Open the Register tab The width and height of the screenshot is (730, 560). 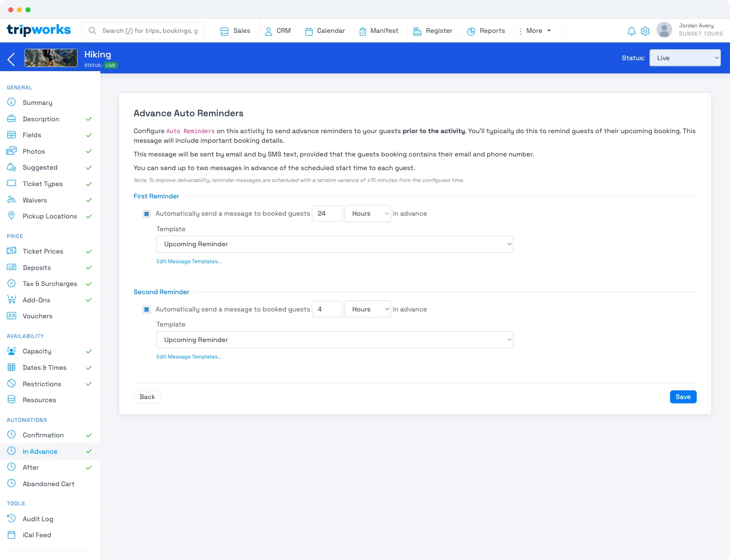pyautogui.click(x=433, y=31)
